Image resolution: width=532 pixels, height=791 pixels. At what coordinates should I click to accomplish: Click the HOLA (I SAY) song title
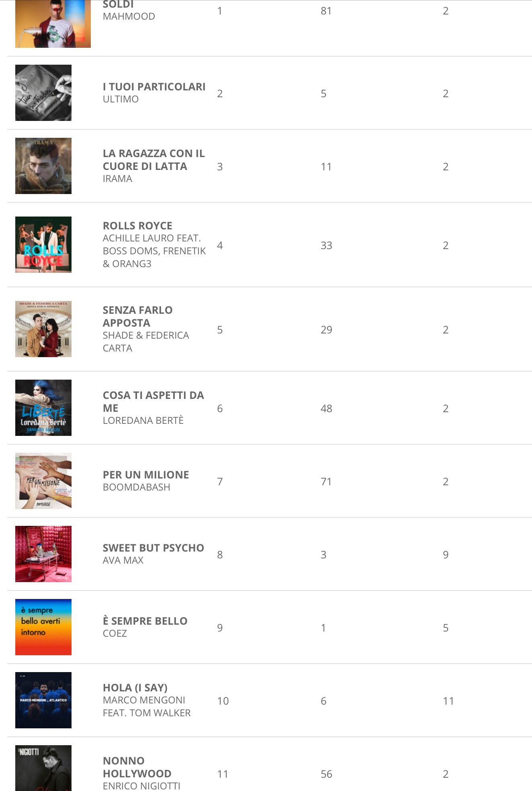tap(135, 688)
